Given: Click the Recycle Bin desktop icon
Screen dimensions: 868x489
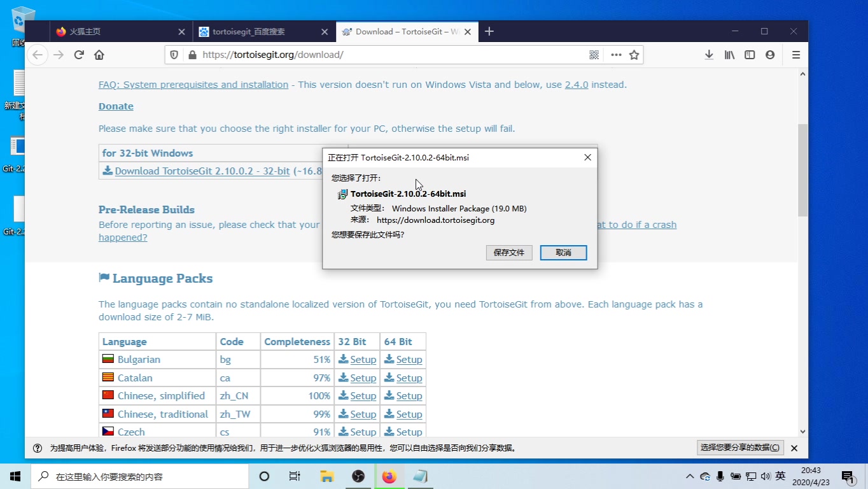Looking at the screenshot, I should [23, 27].
